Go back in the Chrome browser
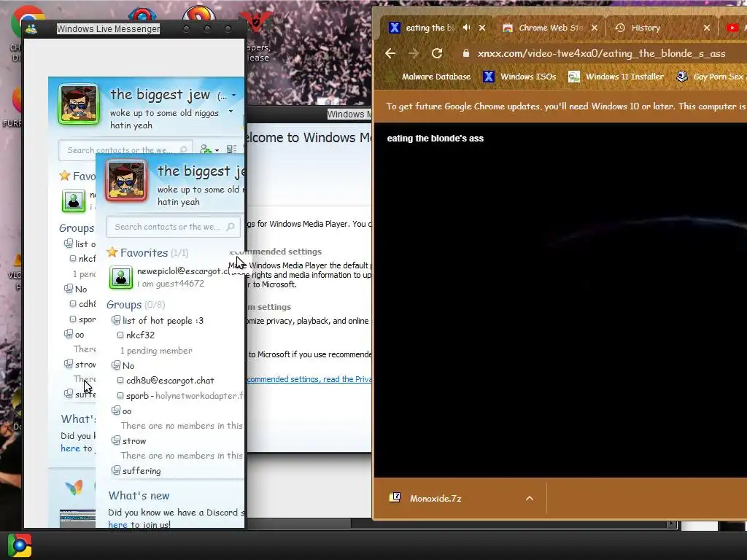This screenshot has height=560, width=747. 390,53
